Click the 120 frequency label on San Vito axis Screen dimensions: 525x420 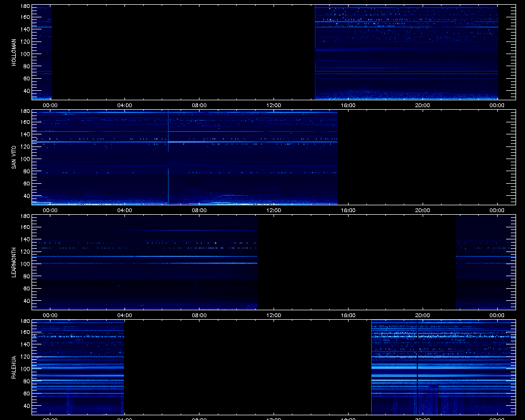25,146
